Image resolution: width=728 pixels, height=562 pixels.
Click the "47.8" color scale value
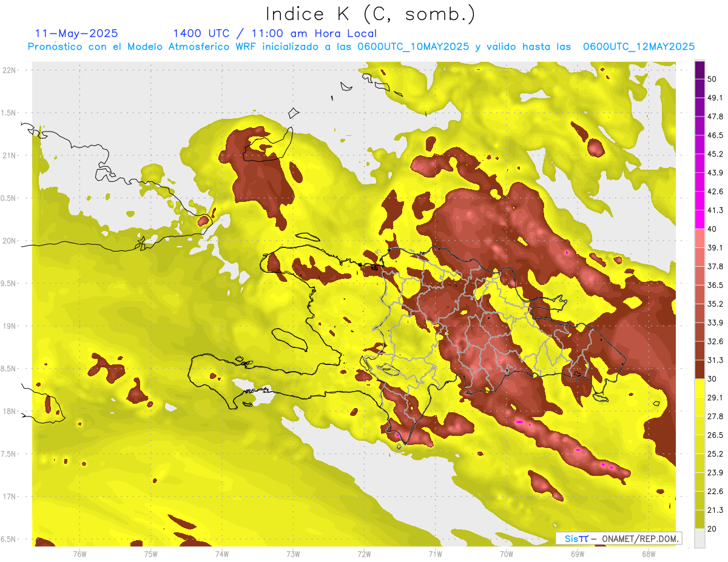(x=715, y=116)
